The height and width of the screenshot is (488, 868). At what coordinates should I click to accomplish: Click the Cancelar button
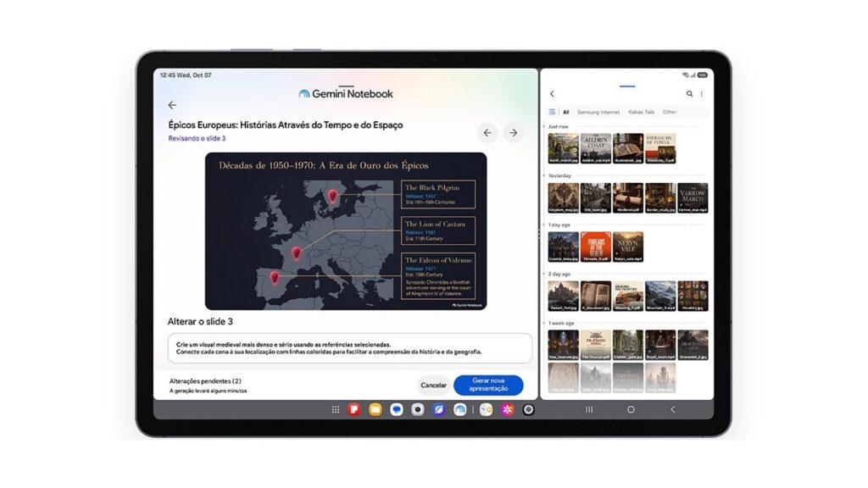click(x=433, y=385)
